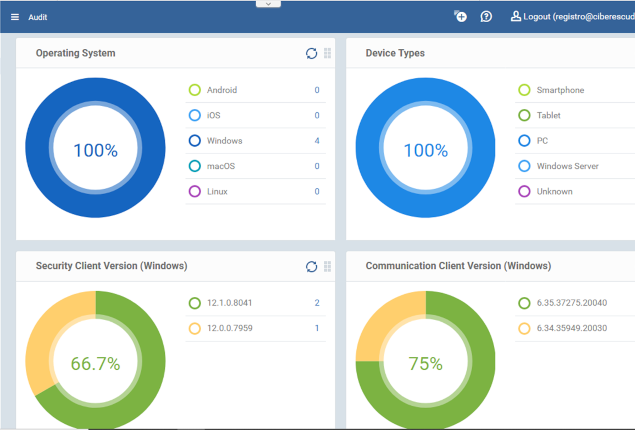This screenshot has height=430, width=635.
Task: Click the iOS device count 0
Action: [317, 115]
